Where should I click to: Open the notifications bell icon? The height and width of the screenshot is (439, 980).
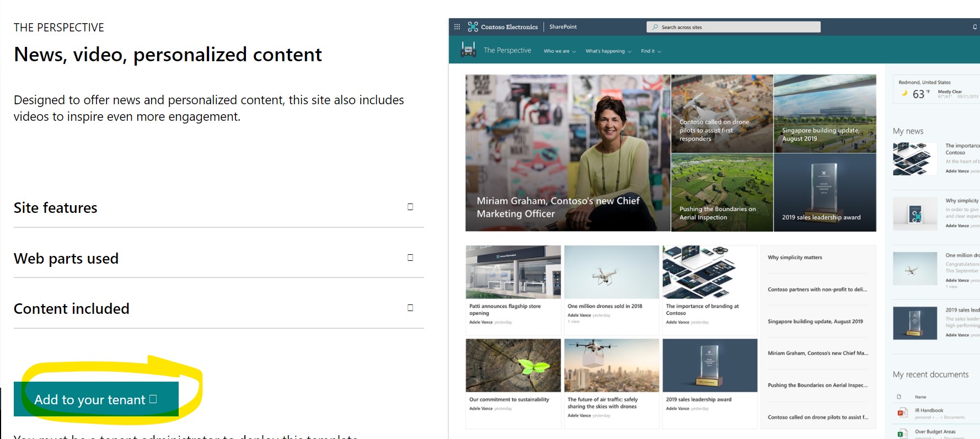(974, 26)
